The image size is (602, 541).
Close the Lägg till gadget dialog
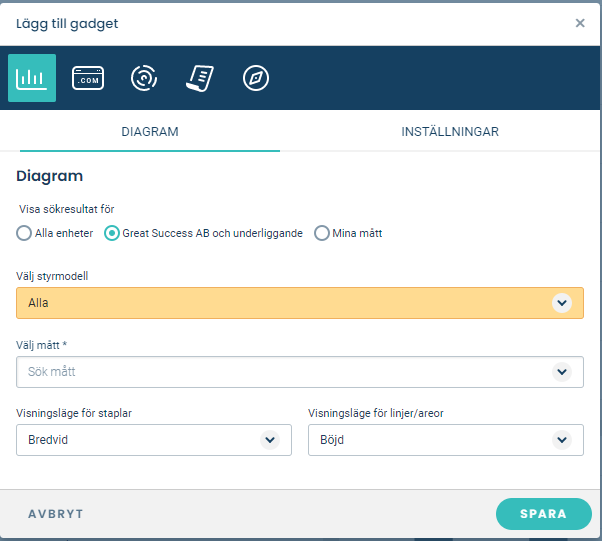coord(580,23)
